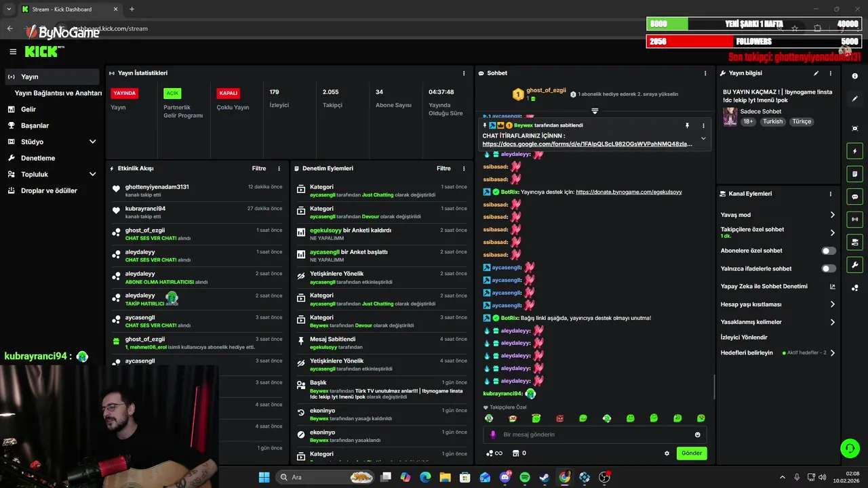Open the donate.bynogame.com link in chat
This screenshot has width=868, height=488.
[629, 192]
